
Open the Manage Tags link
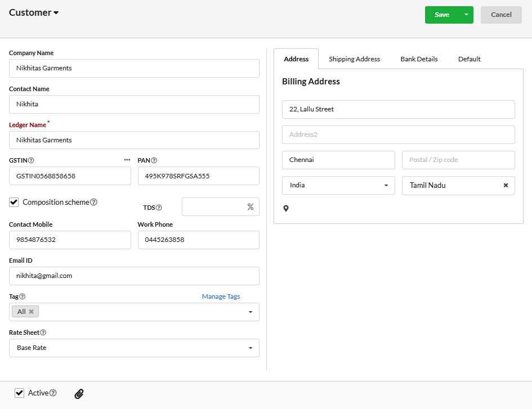(x=221, y=296)
